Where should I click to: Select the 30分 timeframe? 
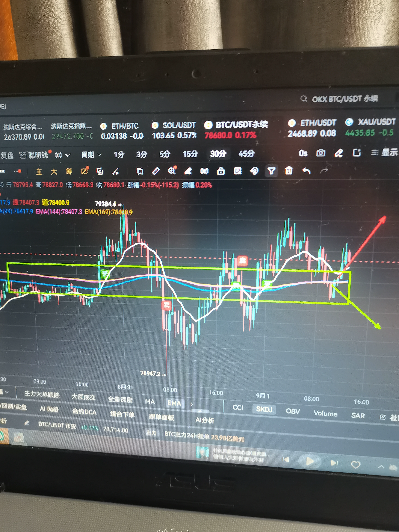coord(218,153)
